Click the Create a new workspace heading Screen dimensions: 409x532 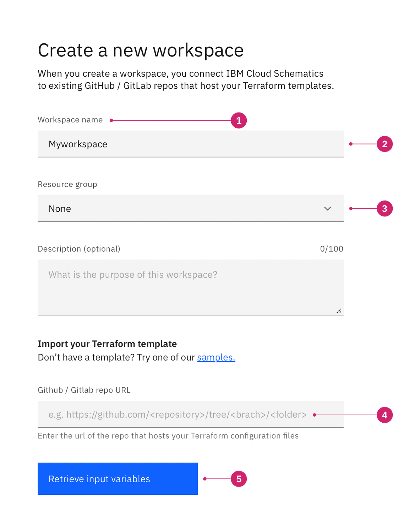[x=141, y=50]
